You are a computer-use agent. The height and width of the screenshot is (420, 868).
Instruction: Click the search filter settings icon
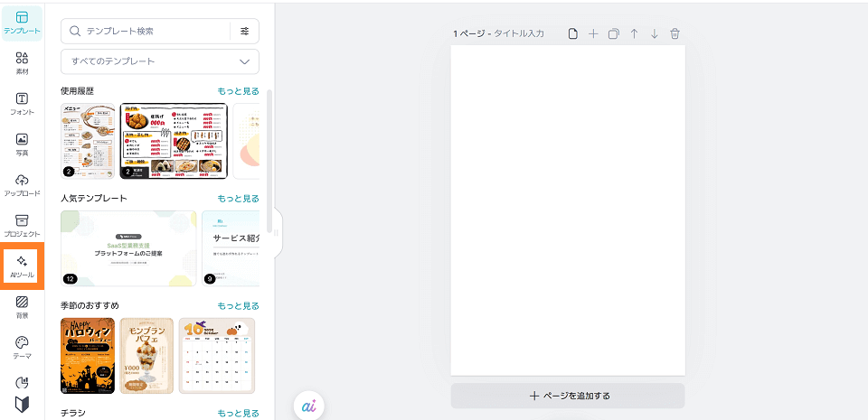pos(244,31)
